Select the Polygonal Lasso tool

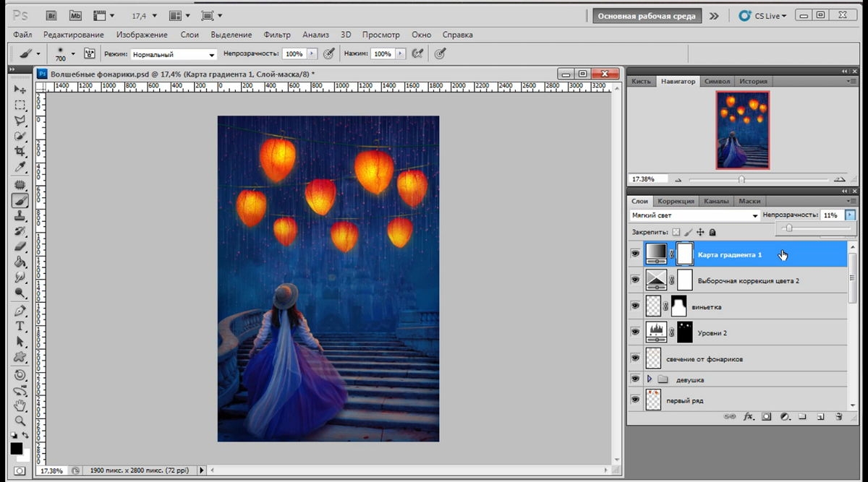coord(20,121)
